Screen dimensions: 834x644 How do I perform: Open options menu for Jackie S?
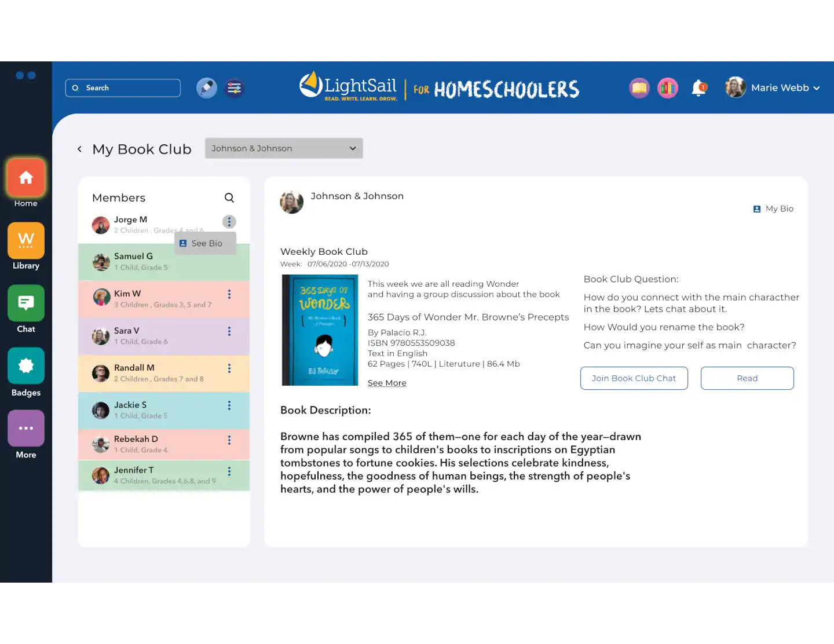229,405
